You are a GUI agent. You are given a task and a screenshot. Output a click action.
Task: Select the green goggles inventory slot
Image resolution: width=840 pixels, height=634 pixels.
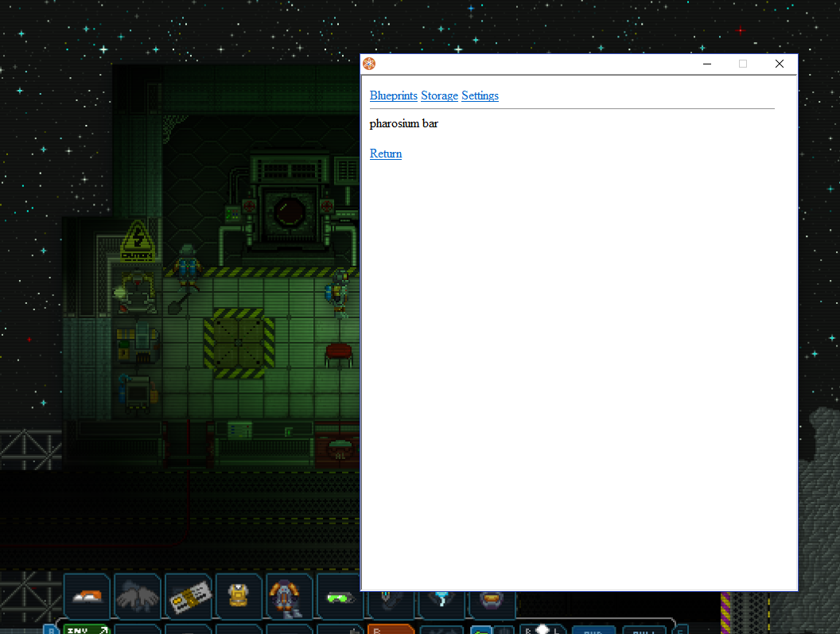click(340, 596)
